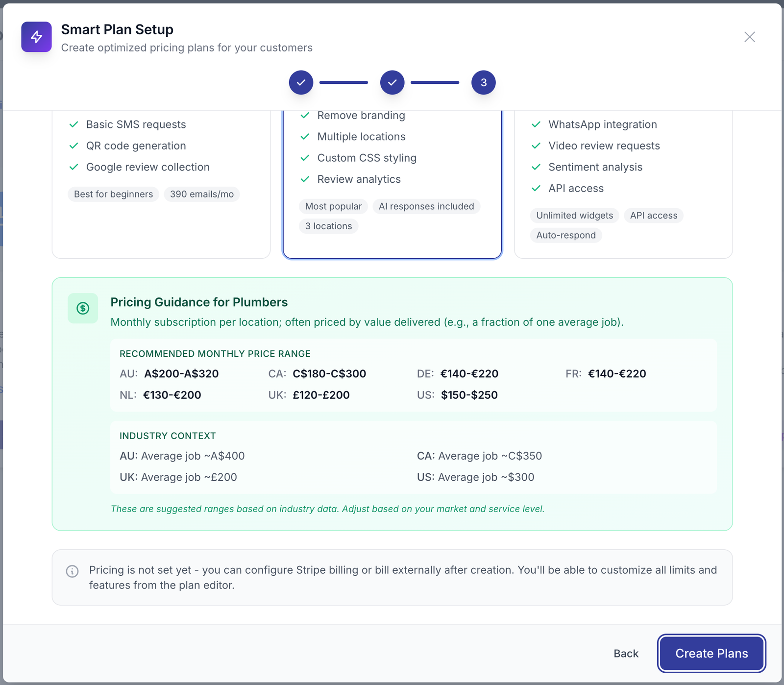This screenshot has height=685, width=784.
Task: Open step 3 in the setup stepper
Action: [x=483, y=82]
